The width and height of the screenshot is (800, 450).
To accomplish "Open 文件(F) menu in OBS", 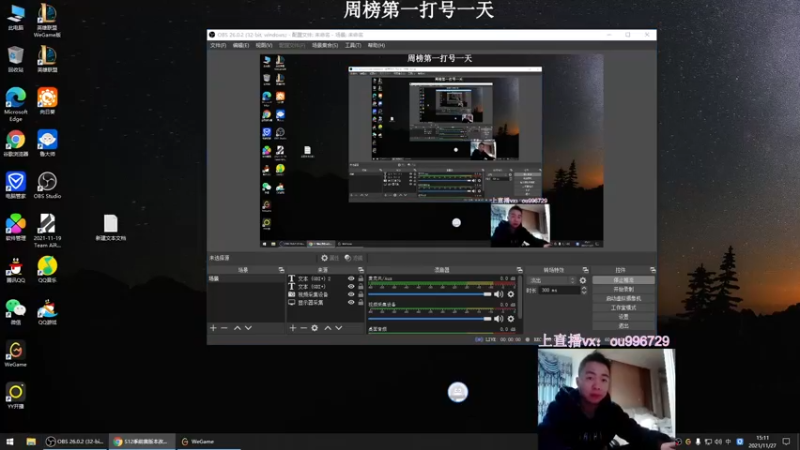I will (218, 45).
